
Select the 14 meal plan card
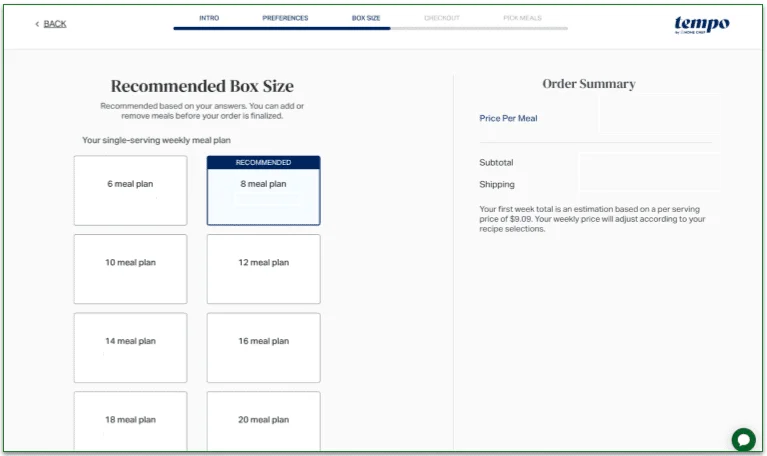(x=130, y=346)
